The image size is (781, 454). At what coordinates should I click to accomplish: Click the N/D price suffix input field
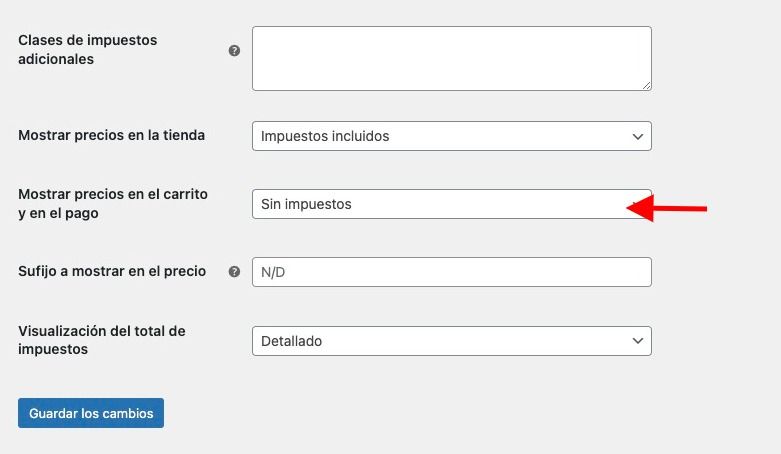pos(452,272)
